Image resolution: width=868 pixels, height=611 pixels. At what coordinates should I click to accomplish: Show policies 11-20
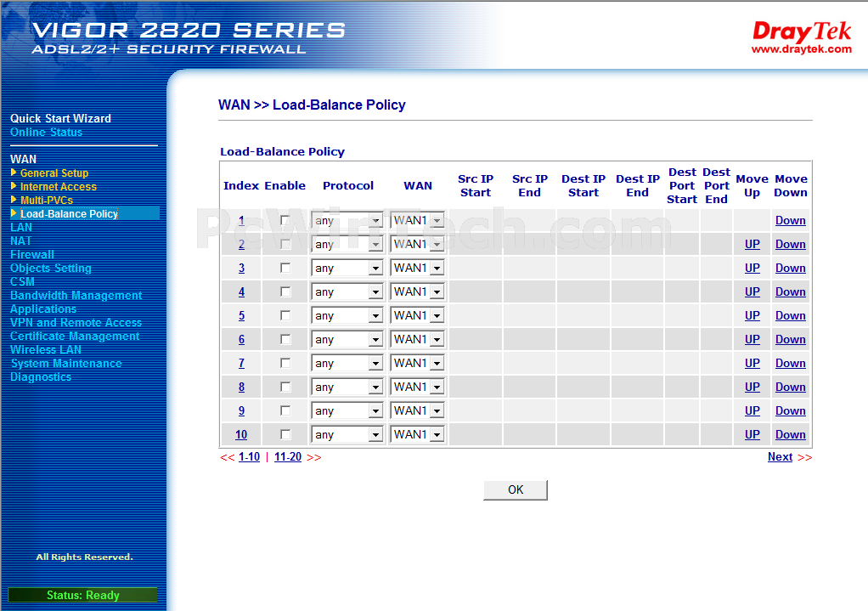(x=288, y=457)
